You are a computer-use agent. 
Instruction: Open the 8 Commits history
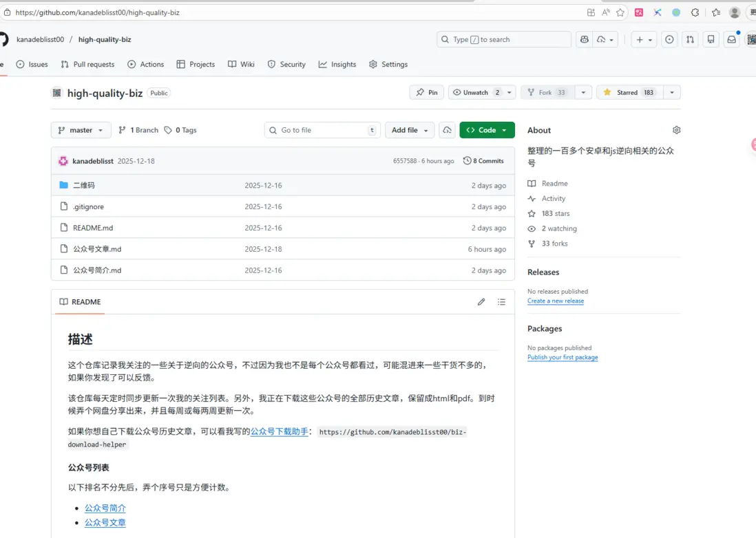[483, 161]
